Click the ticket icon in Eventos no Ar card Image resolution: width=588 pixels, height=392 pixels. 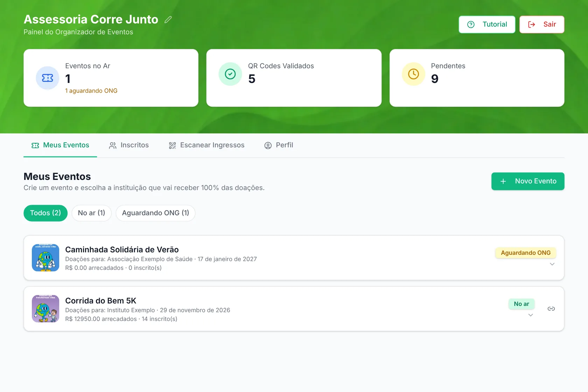tap(48, 78)
